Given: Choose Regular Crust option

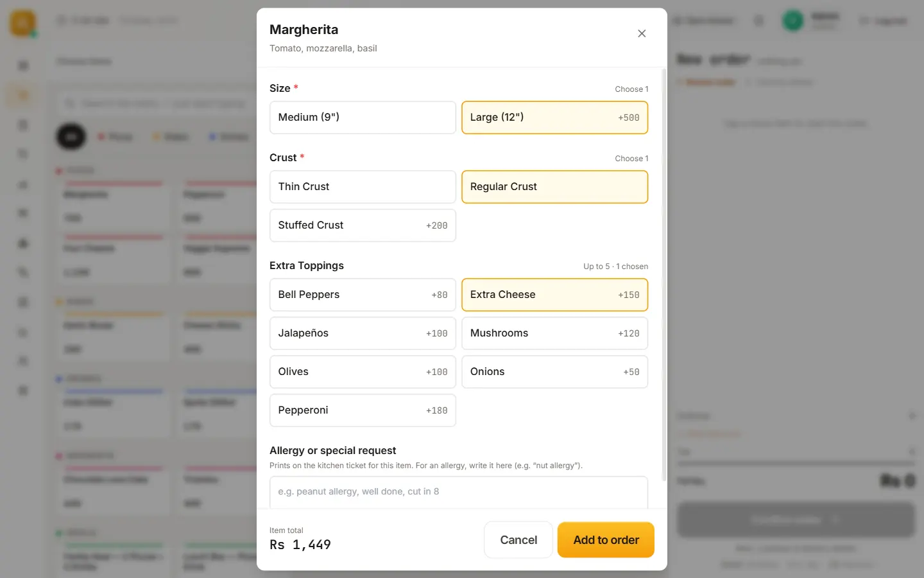Looking at the screenshot, I should (555, 187).
